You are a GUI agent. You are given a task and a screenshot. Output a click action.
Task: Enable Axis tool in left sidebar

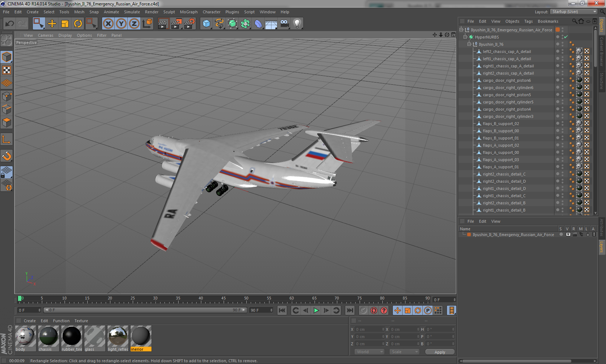click(x=6, y=139)
